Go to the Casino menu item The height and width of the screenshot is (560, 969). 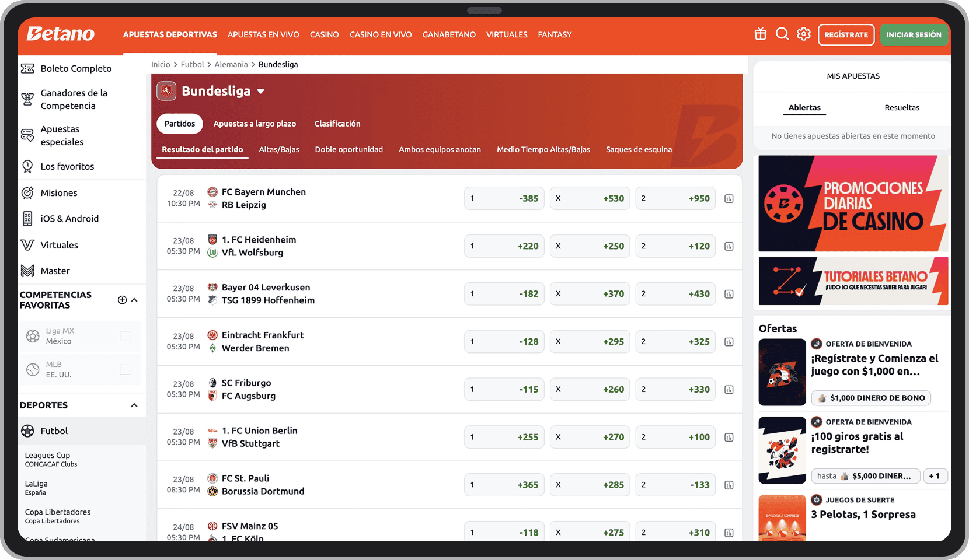point(325,35)
